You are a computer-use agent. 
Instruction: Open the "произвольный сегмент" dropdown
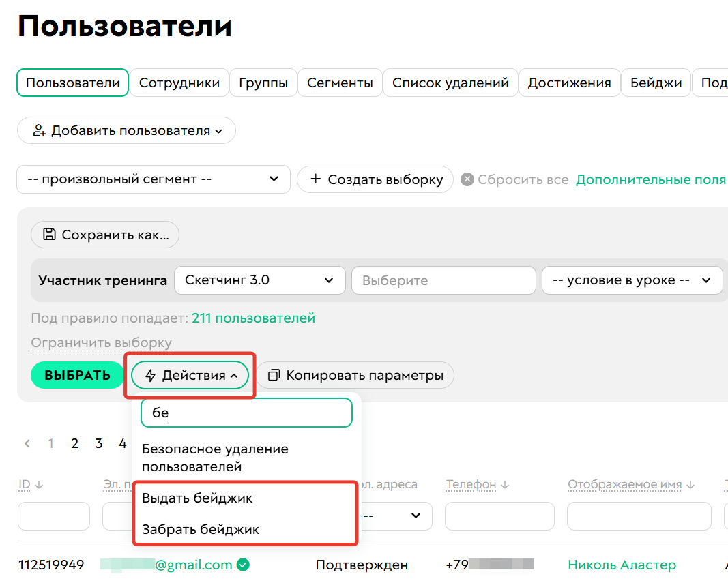click(x=154, y=179)
